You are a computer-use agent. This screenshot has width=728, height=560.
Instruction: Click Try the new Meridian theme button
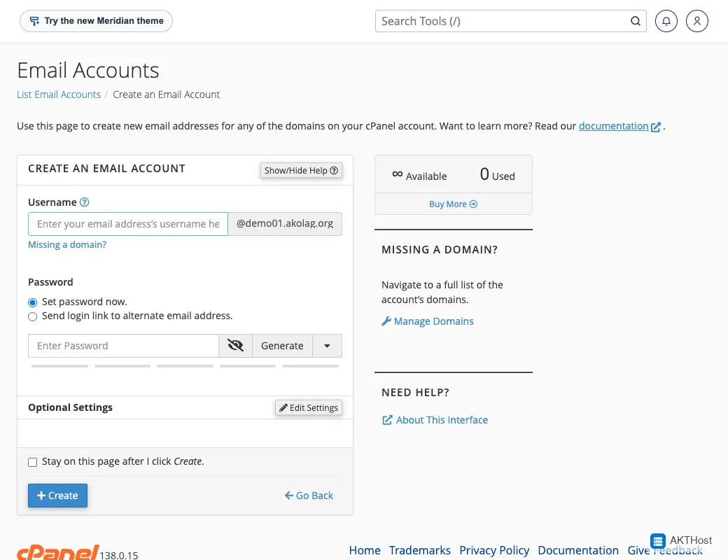96,21
